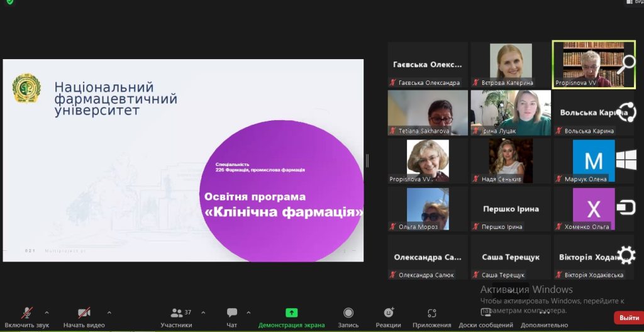Open the Реакции reactions menu
Screen dimensions: 644x332
388,318
